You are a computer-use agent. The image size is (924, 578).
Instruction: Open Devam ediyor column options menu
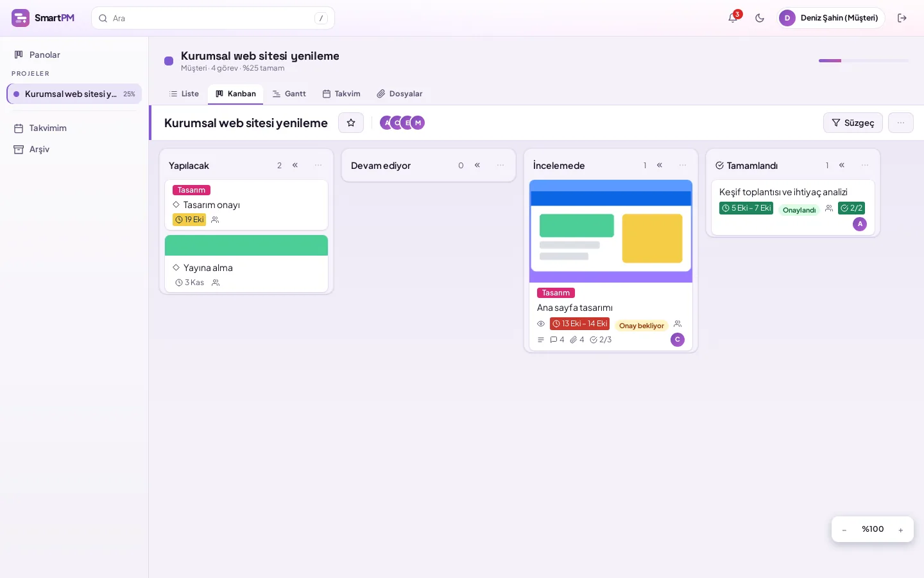501,165
